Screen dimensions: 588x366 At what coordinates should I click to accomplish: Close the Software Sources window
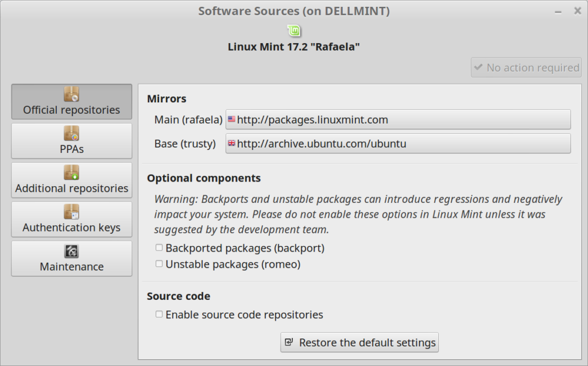[x=577, y=11]
